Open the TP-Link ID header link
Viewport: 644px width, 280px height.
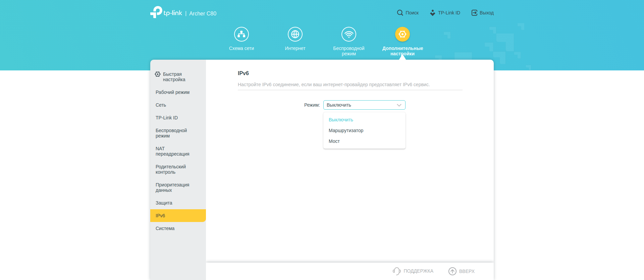[x=449, y=13]
